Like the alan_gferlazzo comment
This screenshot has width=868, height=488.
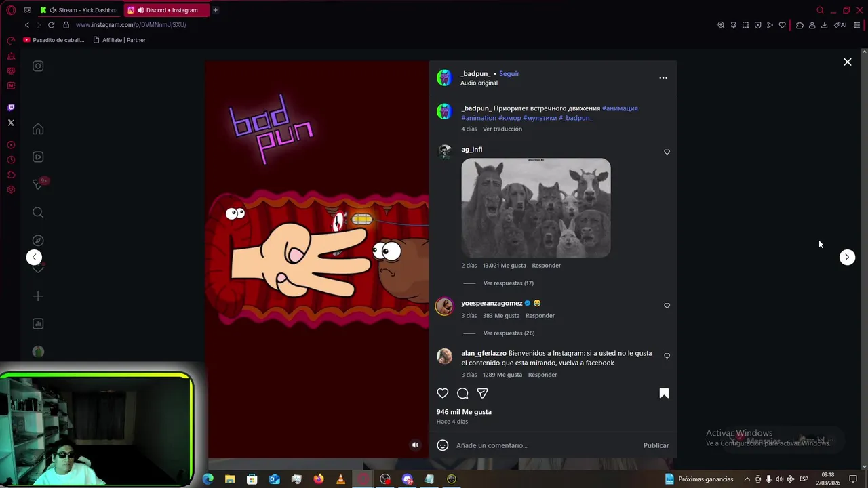[667, 356]
